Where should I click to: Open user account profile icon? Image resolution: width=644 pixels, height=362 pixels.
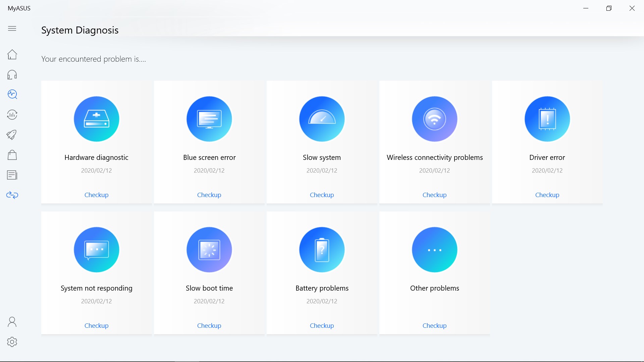[x=12, y=322]
